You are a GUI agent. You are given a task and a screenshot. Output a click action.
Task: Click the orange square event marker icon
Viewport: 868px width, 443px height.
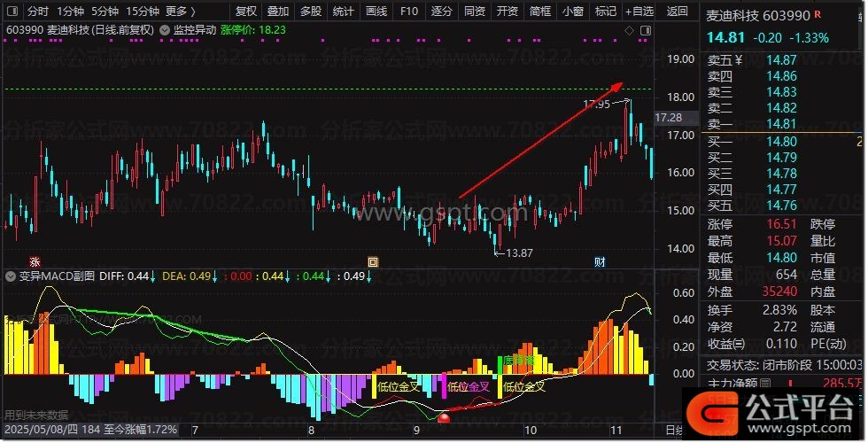373,261
